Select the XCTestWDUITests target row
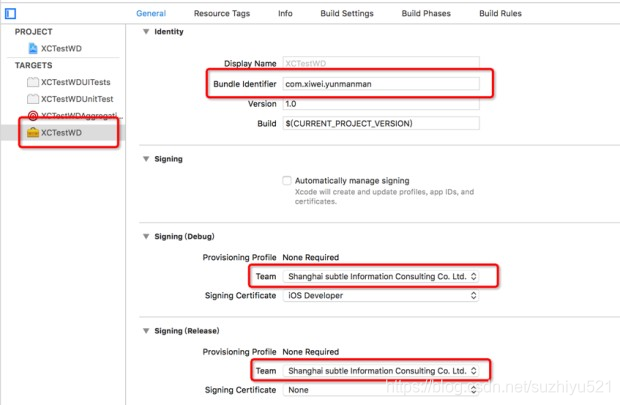The height and width of the screenshot is (405, 620). (63, 82)
